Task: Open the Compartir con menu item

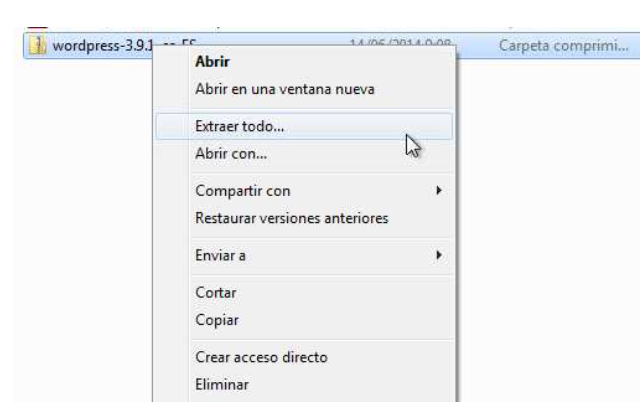Action: tap(243, 191)
